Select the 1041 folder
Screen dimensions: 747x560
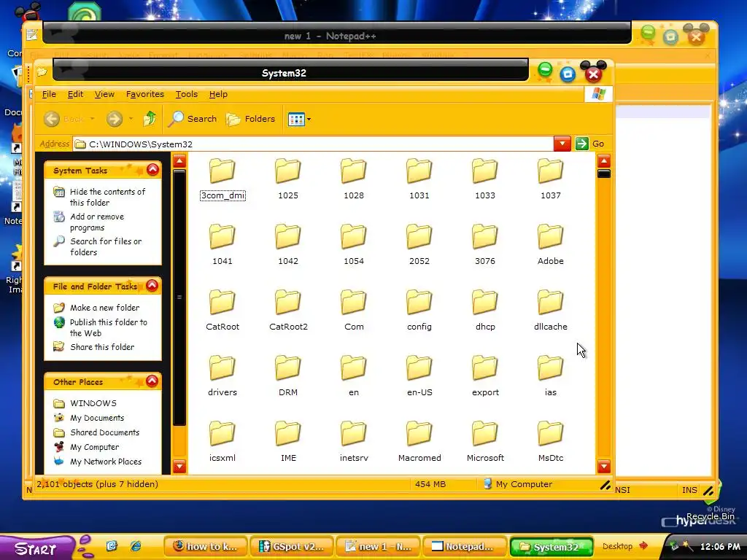(x=222, y=245)
